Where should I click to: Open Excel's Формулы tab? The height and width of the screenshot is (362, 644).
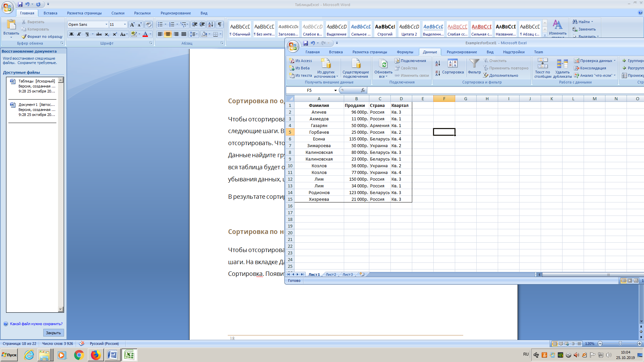click(x=405, y=52)
